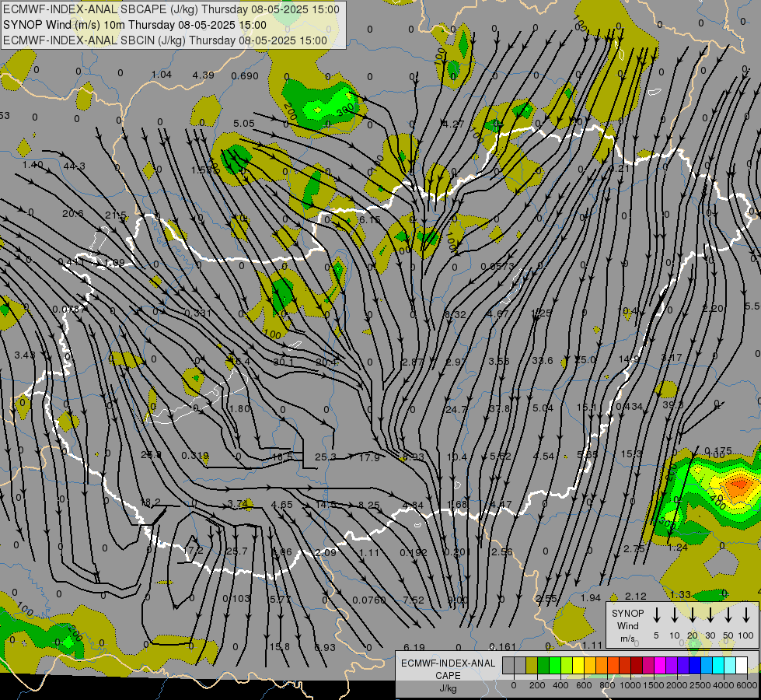
Task: Click the SYNOP Wind 10m title line
Action: click(x=134, y=25)
